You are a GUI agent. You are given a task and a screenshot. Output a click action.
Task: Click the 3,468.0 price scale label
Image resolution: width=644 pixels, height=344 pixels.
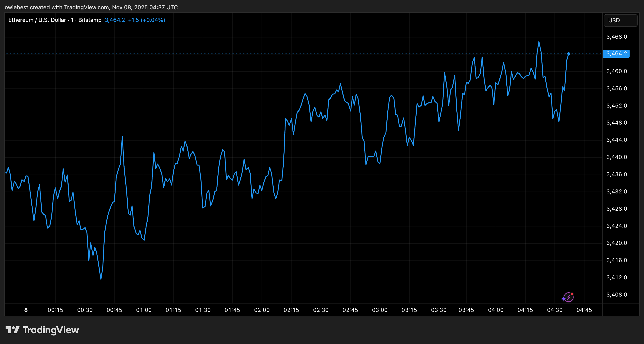point(617,37)
